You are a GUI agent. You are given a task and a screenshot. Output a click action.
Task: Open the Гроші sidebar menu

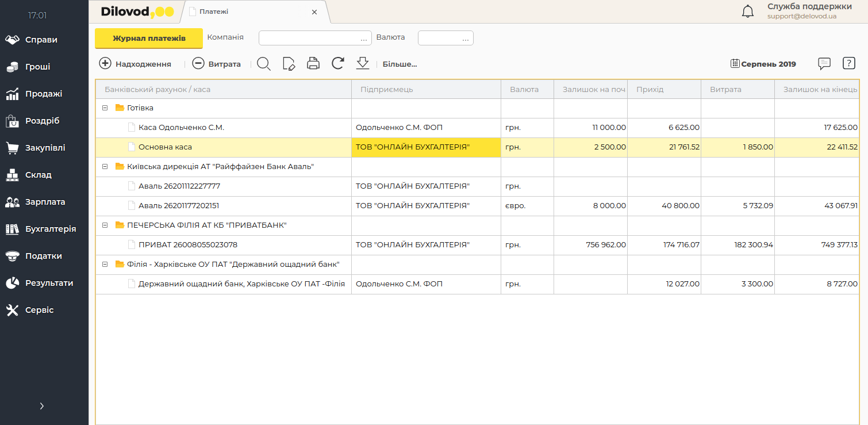(x=37, y=67)
